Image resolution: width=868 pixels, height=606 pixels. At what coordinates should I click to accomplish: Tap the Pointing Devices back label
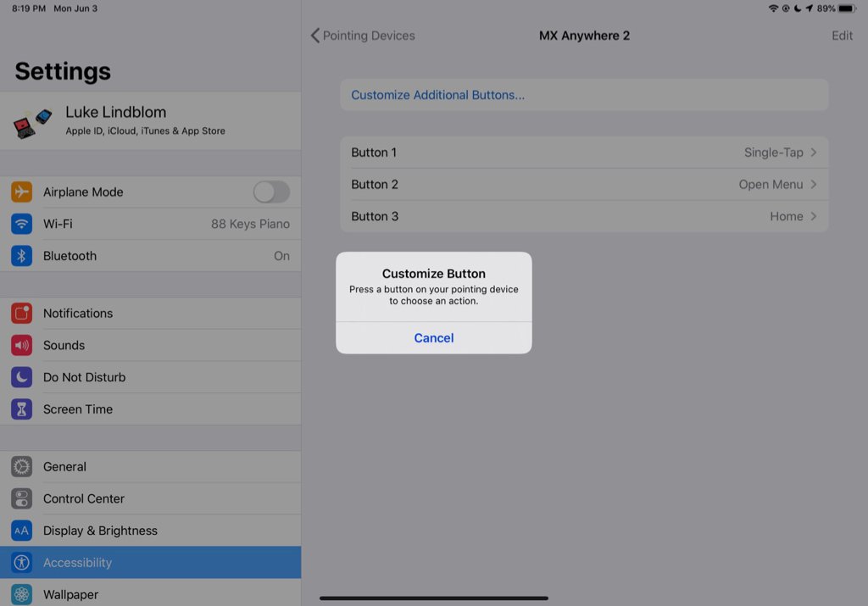[x=369, y=36]
